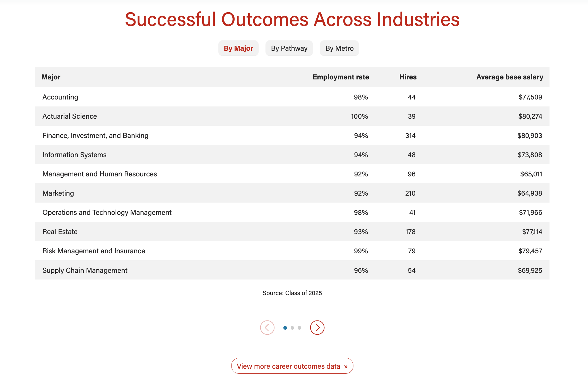588x384 pixels.
Task: Click the previous slide arrow icon
Action: pos(267,327)
